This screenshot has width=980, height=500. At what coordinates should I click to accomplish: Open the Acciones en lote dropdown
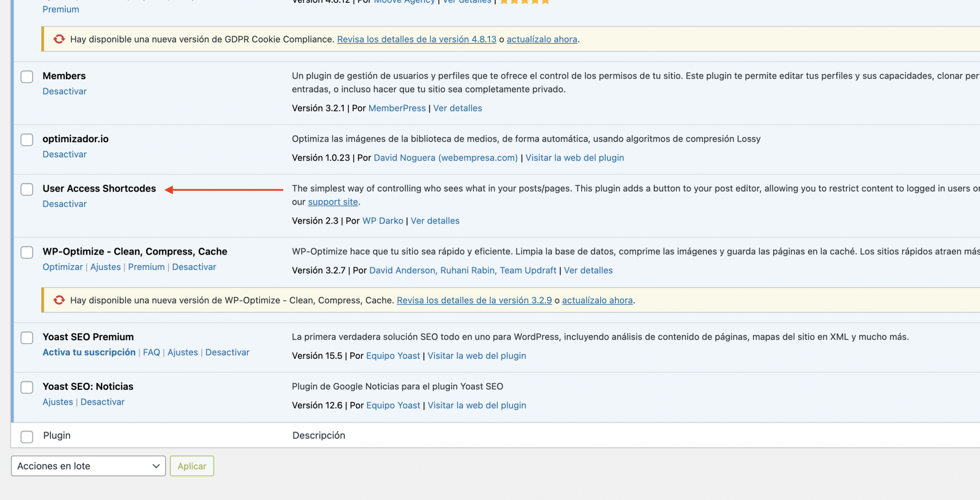pos(88,466)
